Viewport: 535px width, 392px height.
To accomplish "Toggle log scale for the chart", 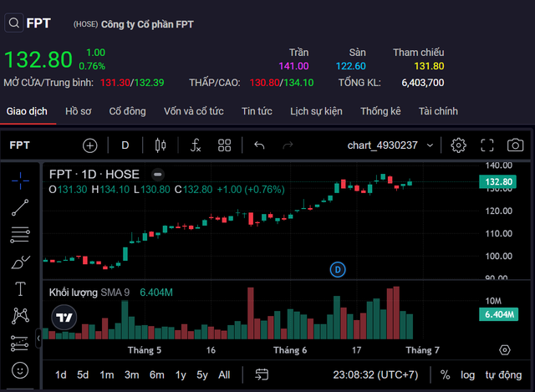I will click(x=467, y=374).
